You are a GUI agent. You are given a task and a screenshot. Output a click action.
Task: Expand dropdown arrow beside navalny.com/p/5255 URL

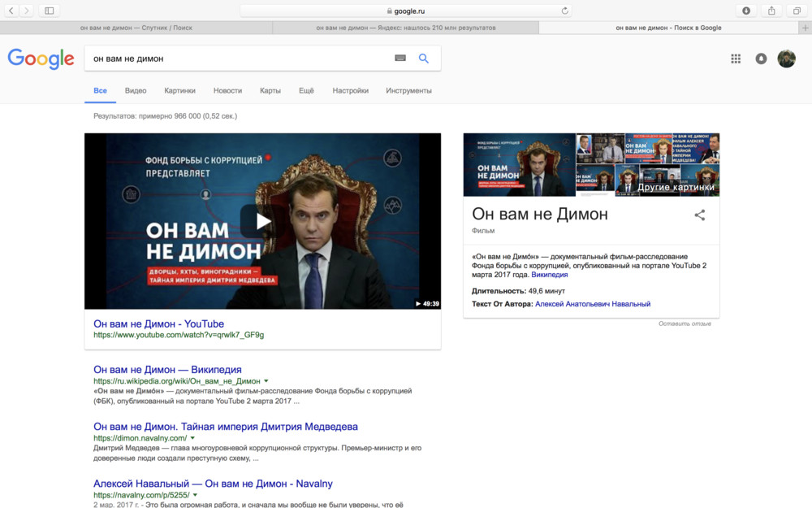195,495
